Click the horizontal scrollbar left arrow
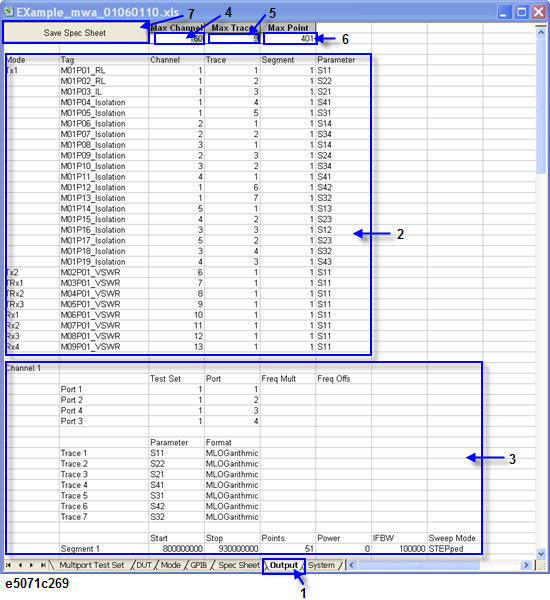Viewport: 550px width, 600px height. click(352, 565)
